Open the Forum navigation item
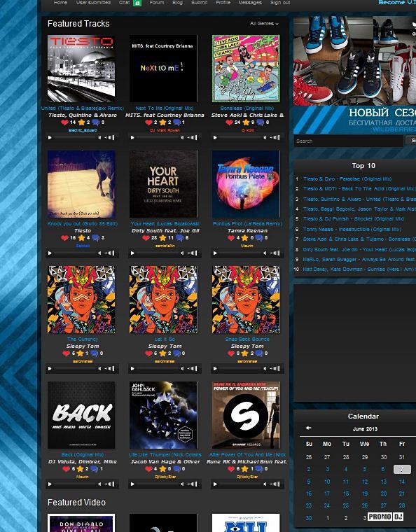 click(x=157, y=2)
